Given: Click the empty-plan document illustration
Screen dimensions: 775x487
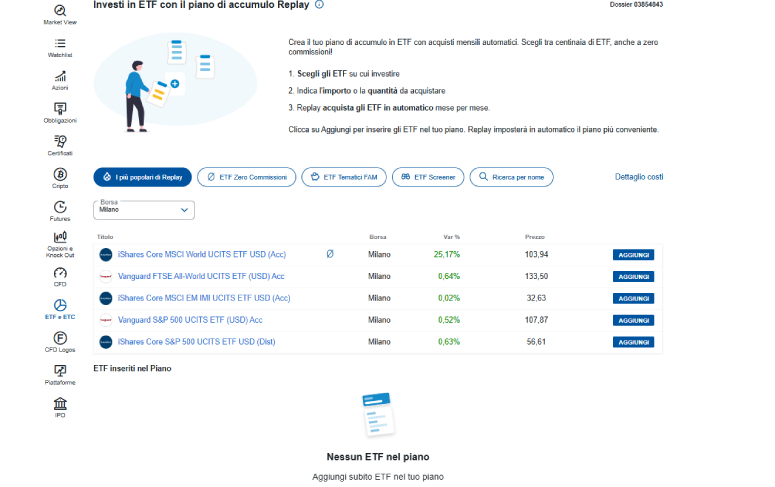Looking at the screenshot, I should [x=379, y=415].
